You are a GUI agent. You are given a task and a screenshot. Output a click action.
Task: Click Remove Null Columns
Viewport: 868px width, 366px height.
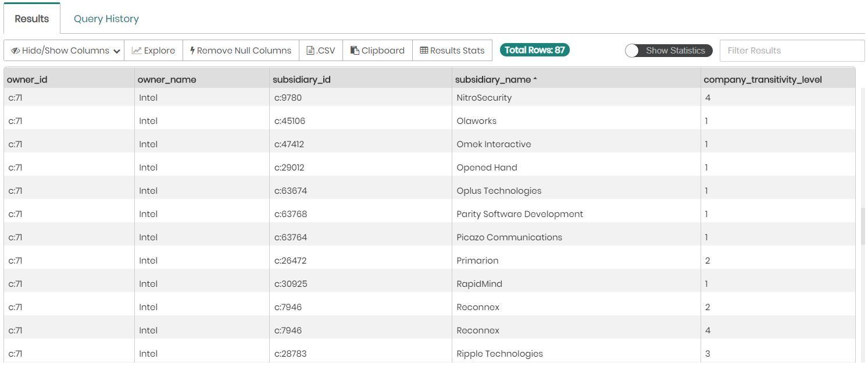click(241, 51)
